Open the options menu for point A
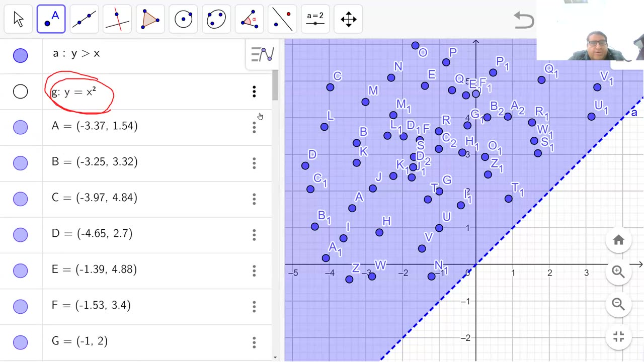Viewport: 644px width, 362px height. tap(254, 127)
